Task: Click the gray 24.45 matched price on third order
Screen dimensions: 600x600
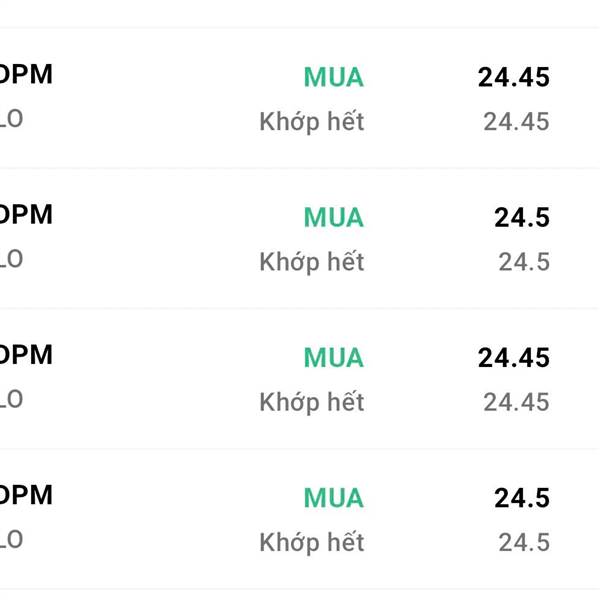Action: [x=516, y=402]
